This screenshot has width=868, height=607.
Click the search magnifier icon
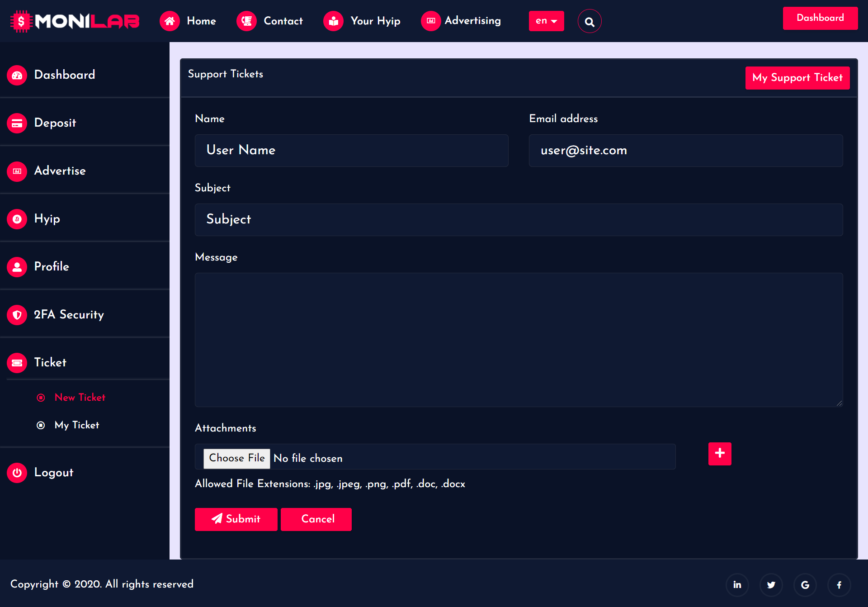click(590, 21)
